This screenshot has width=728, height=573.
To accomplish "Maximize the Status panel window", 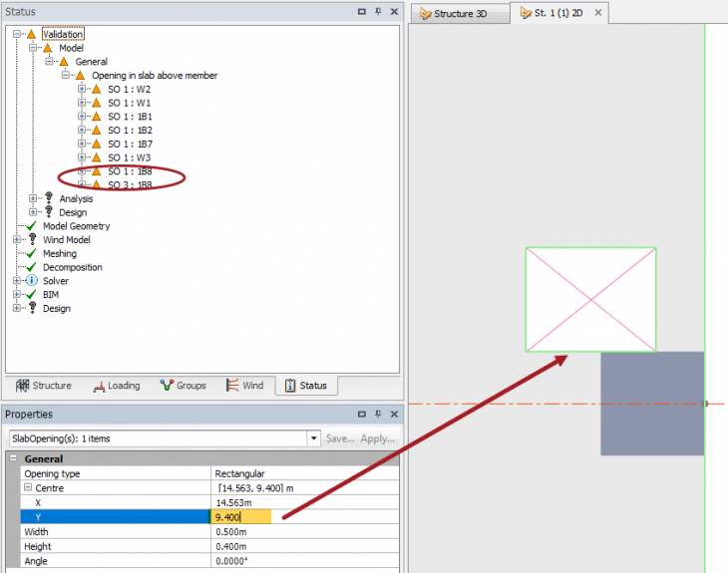I will pyautogui.click(x=362, y=12).
